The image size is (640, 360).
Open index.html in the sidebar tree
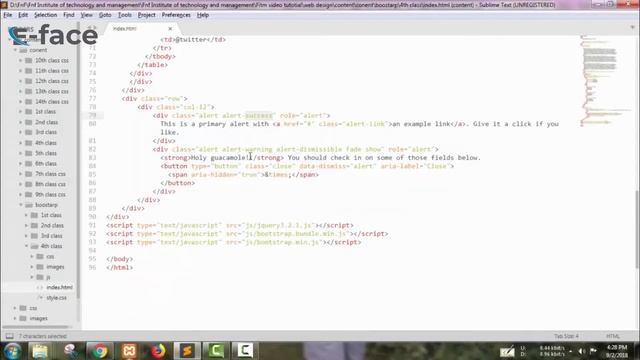[x=59, y=287]
